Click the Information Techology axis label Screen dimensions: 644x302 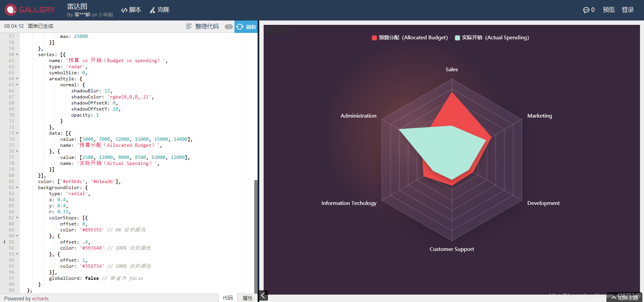point(349,203)
